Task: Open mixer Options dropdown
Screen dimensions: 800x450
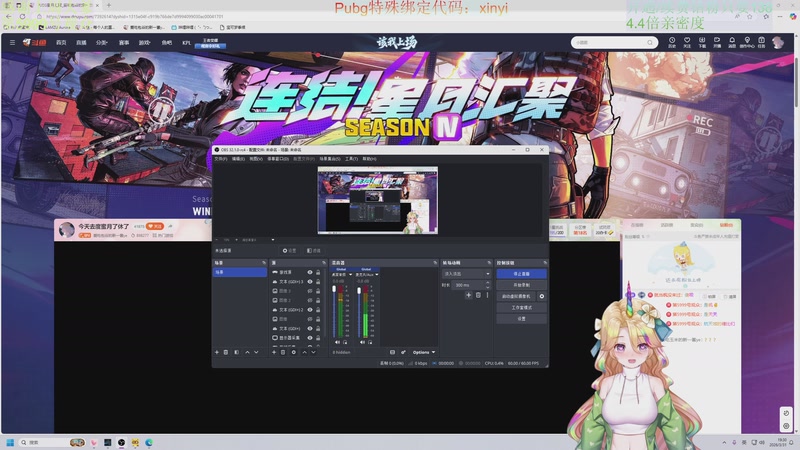Action: [x=424, y=352]
